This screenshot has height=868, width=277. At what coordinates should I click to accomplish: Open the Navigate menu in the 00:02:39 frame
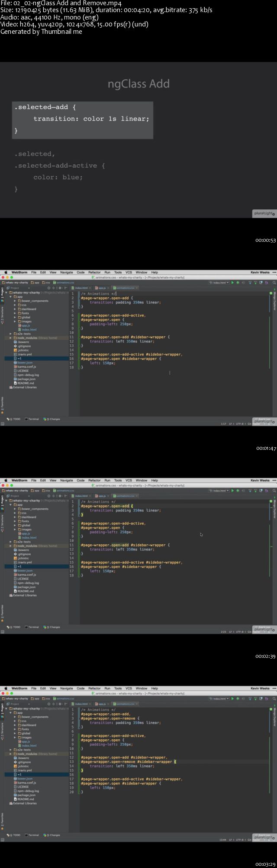[67, 480]
